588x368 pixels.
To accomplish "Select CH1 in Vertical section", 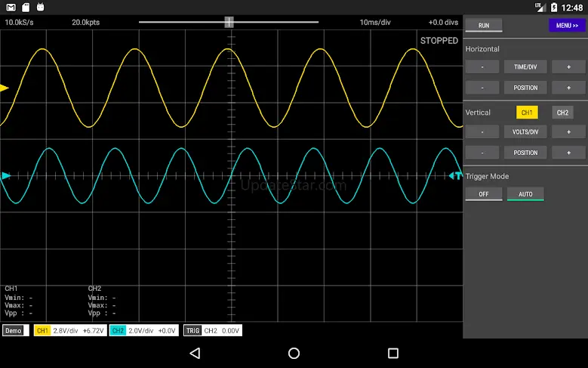I will pyautogui.click(x=527, y=113).
